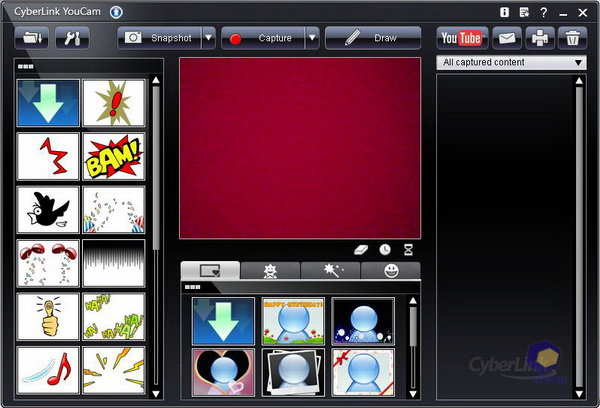This screenshot has height=408, width=600.
Task: Click the YouTube upload button
Action: pos(462,38)
